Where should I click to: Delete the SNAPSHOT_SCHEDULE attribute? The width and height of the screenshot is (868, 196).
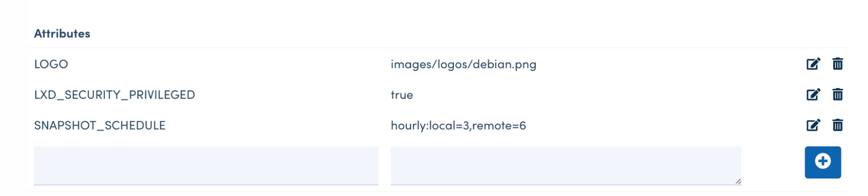838,125
